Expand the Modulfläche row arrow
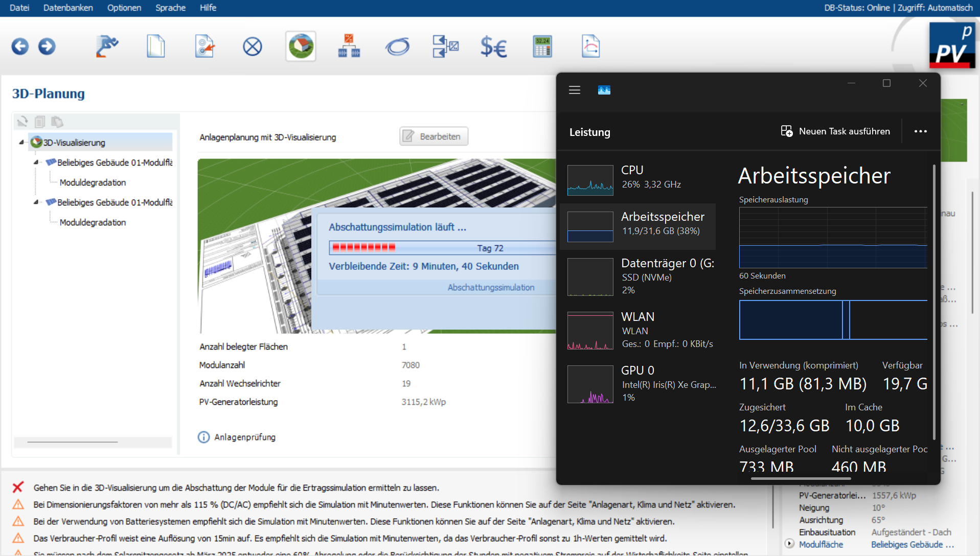The height and width of the screenshot is (556, 980). click(789, 544)
